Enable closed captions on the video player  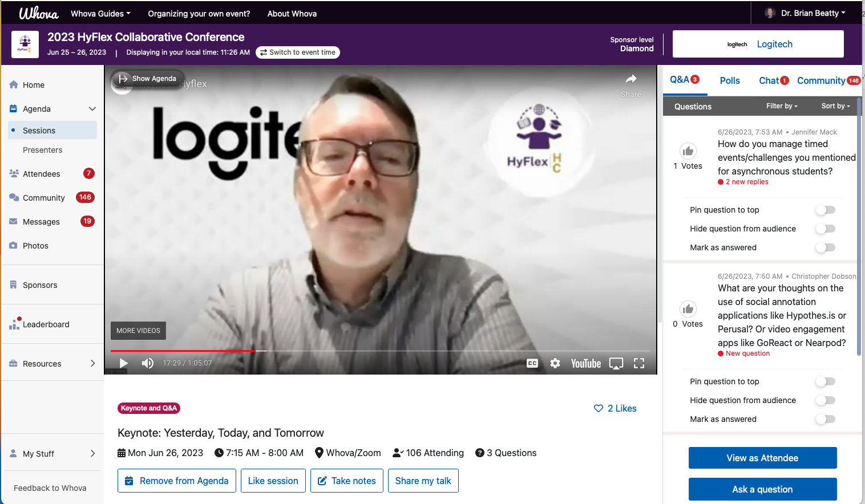pyautogui.click(x=532, y=363)
